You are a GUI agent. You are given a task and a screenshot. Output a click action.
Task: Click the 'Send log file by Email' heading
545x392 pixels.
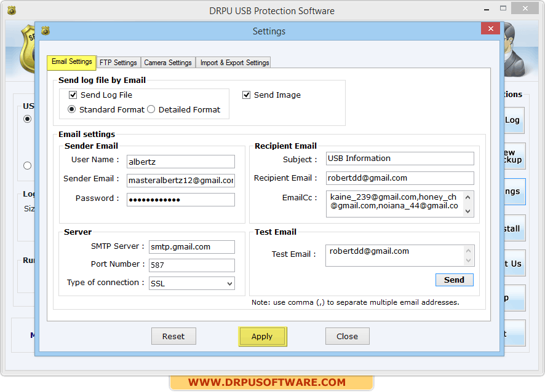coord(102,80)
